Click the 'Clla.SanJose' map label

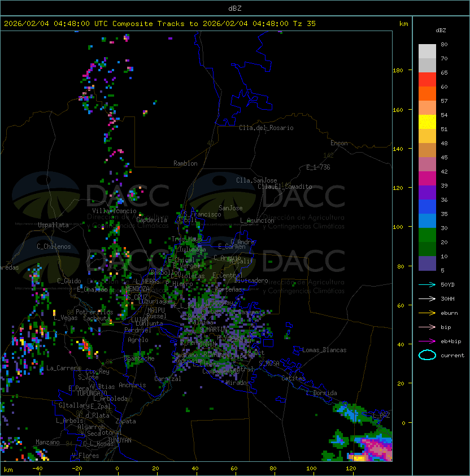[256, 180]
